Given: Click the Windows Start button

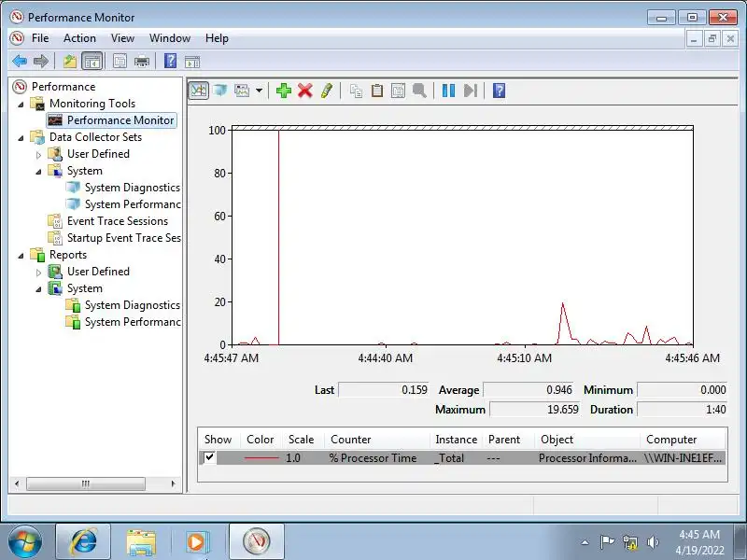Looking at the screenshot, I should coord(25,541).
